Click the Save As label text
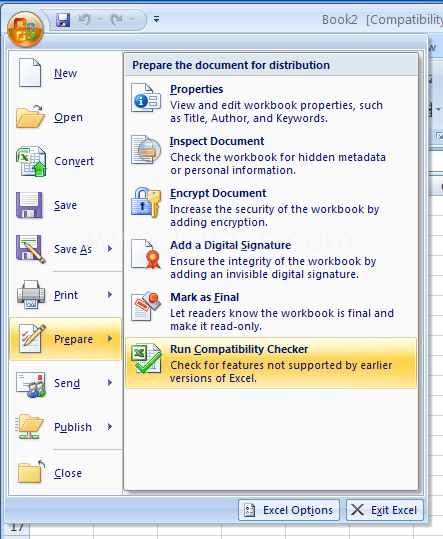The height and width of the screenshot is (539, 443). point(73,249)
